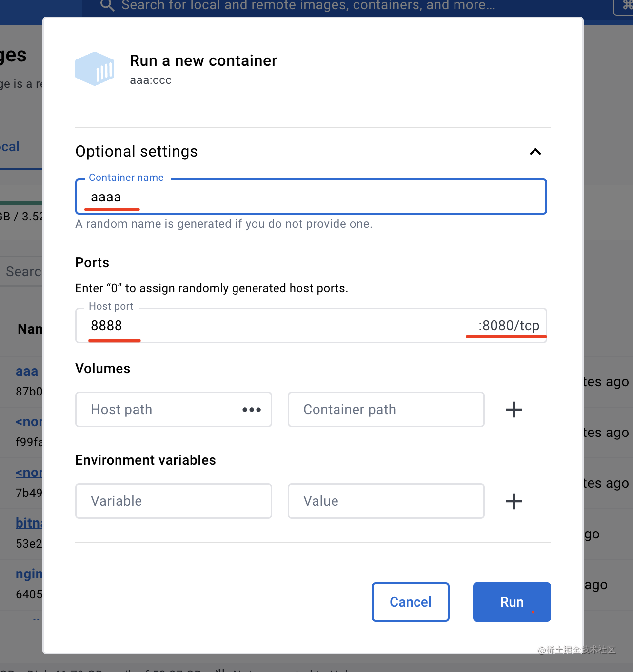Browse host path with three-dots icon
The height and width of the screenshot is (672, 633).
pos(252,410)
